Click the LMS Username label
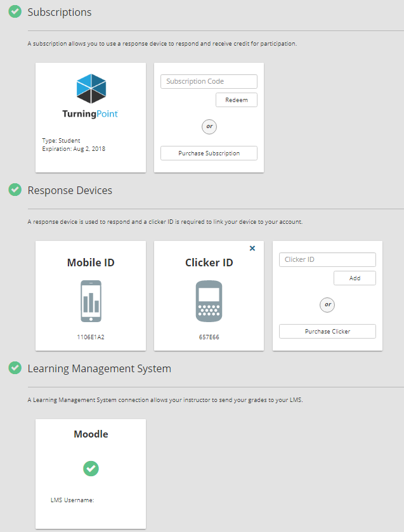404x532 pixels. (x=72, y=500)
